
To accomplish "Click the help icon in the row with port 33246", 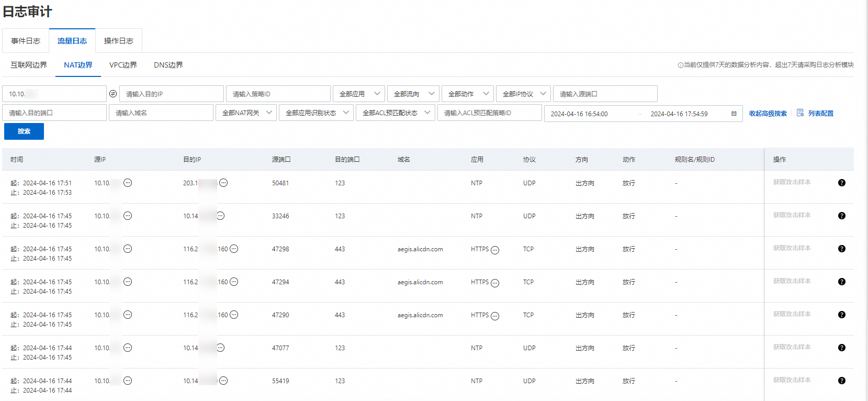I will point(842,216).
